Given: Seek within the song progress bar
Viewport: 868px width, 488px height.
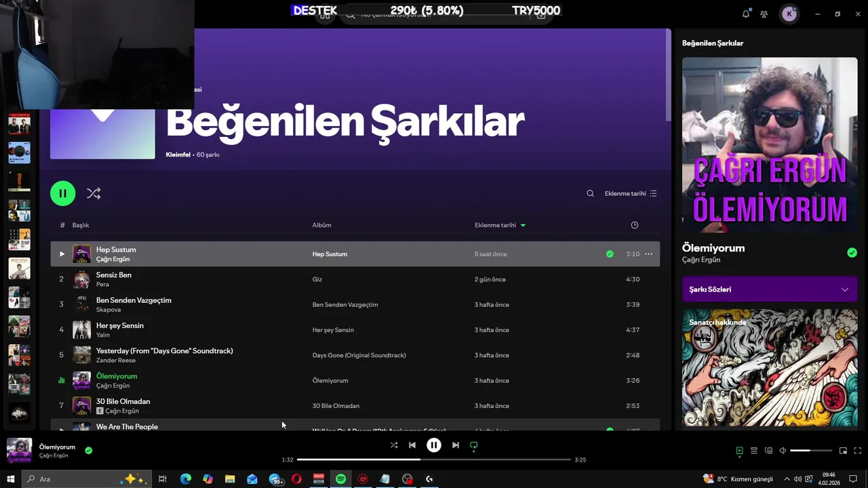Looking at the screenshot, I should click(x=434, y=460).
